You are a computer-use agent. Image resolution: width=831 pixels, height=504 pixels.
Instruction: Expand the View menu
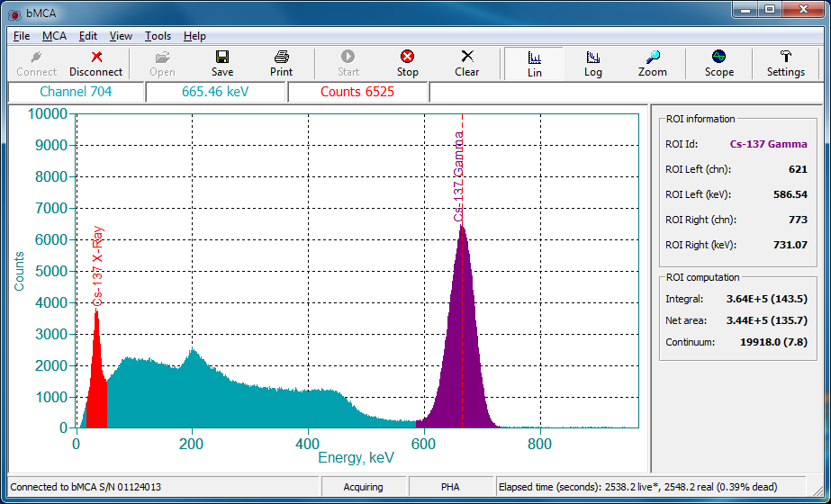point(121,36)
